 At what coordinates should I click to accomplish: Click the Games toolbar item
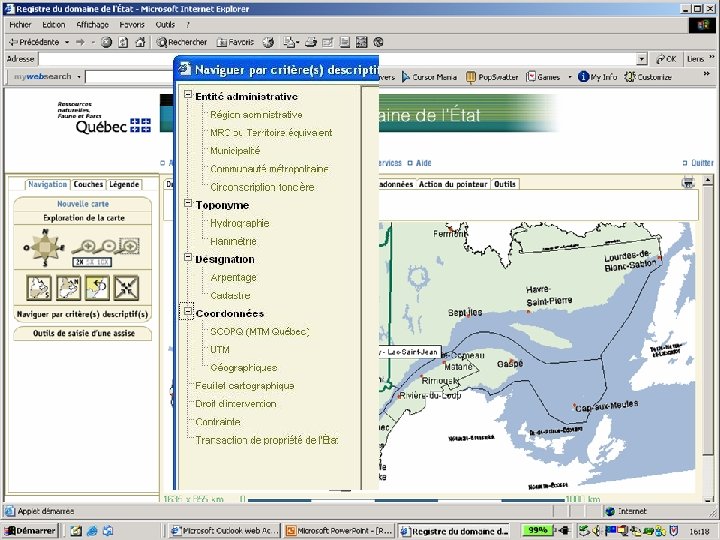[x=543, y=77]
